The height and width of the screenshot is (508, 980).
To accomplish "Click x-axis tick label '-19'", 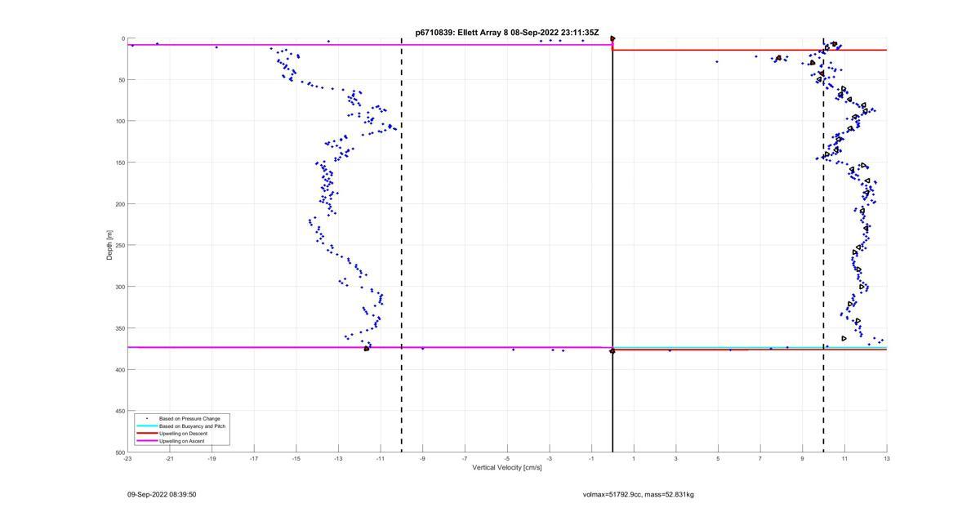I will (x=212, y=459).
